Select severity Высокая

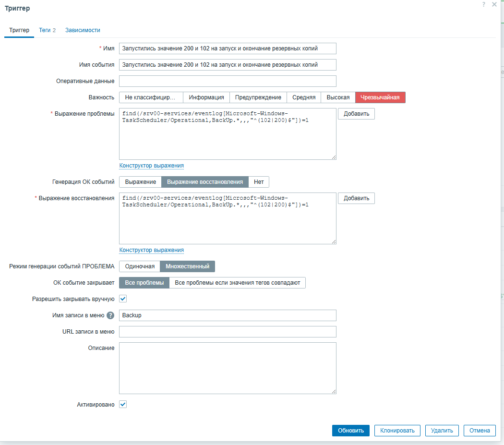pos(338,97)
